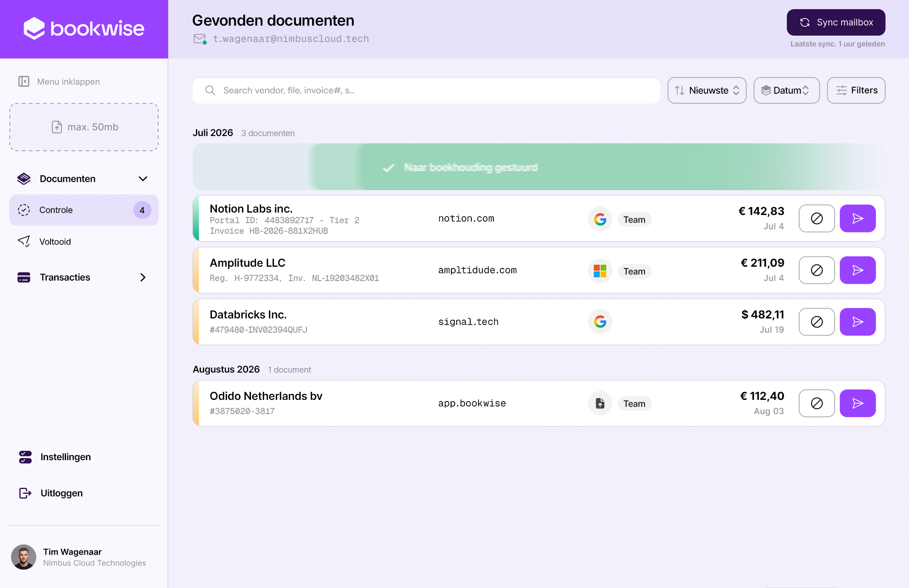Click the signal.tech domain text
The width and height of the screenshot is (909, 588).
(468, 322)
